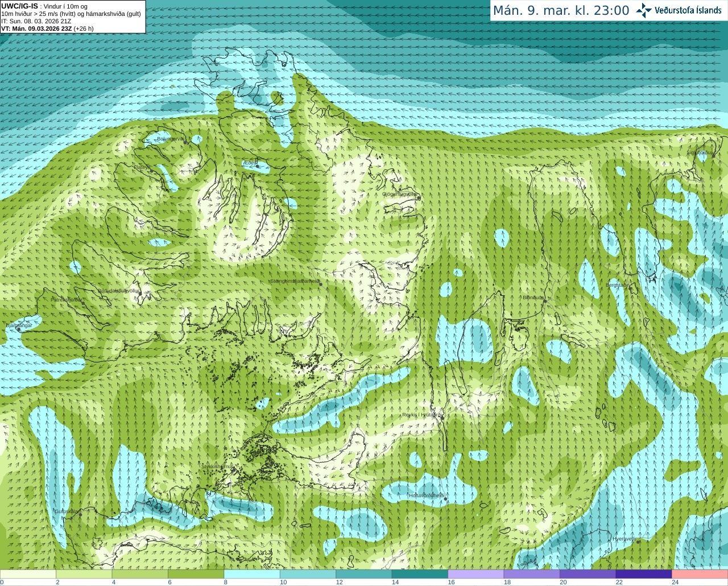728x586 pixels.
Task: Select the 'UWC/IG-IS : Vindur í 10m og' title line
Action: click(x=44, y=6)
